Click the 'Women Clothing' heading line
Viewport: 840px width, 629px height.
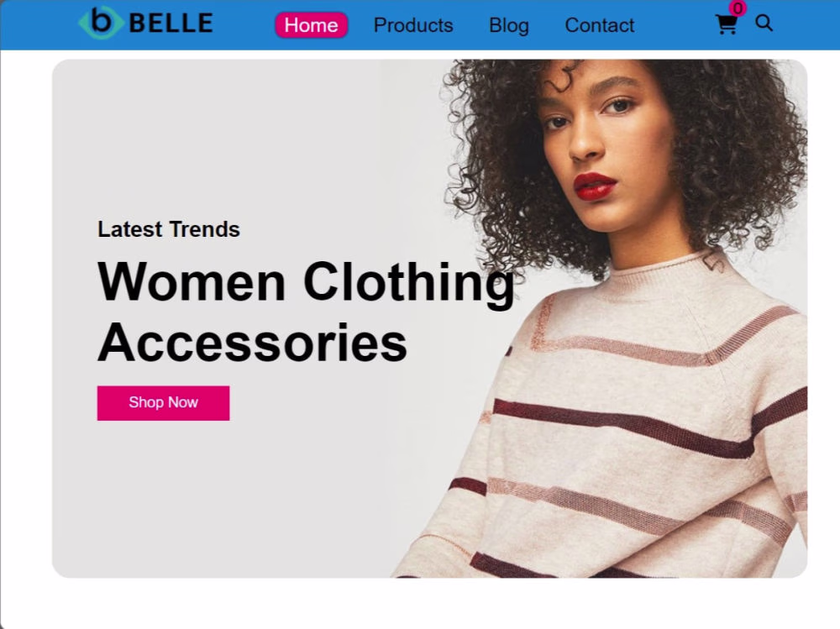click(306, 283)
